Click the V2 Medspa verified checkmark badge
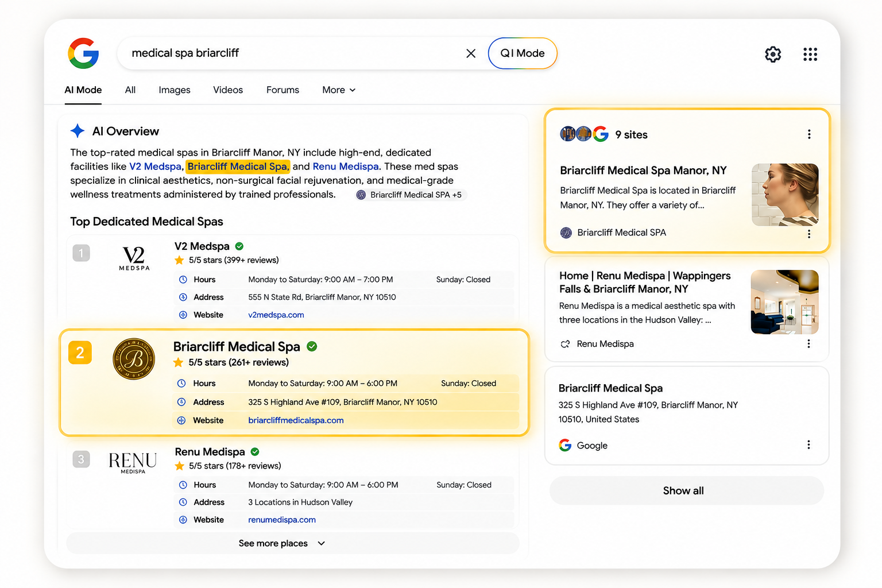 click(239, 246)
